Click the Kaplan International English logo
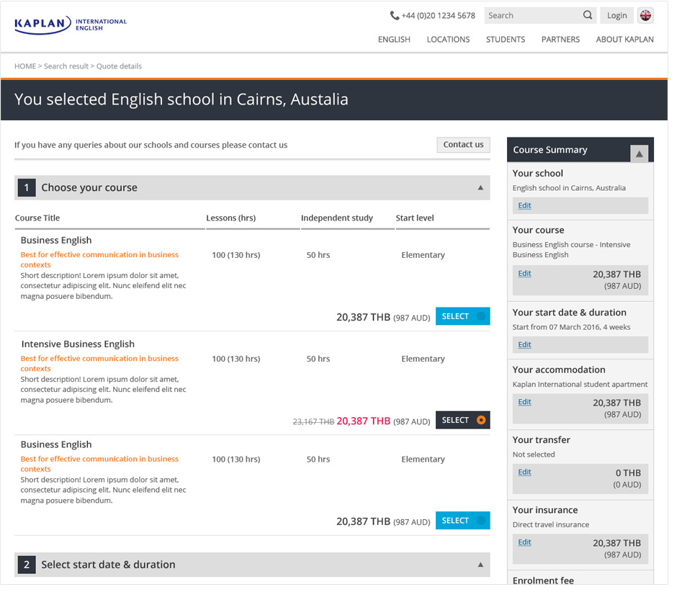 71,24
